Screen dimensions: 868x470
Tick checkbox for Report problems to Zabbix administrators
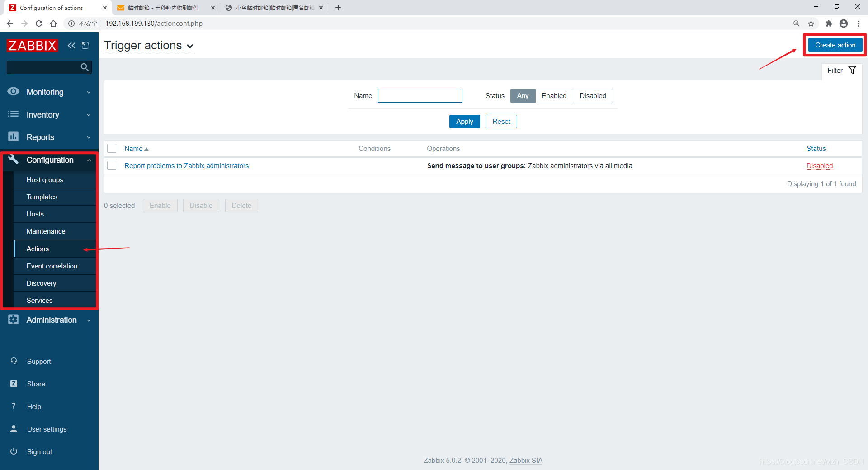click(112, 165)
